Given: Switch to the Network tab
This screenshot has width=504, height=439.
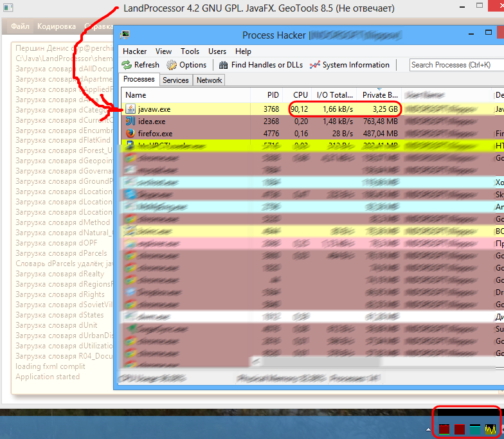Looking at the screenshot, I should (x=209, y=80).
